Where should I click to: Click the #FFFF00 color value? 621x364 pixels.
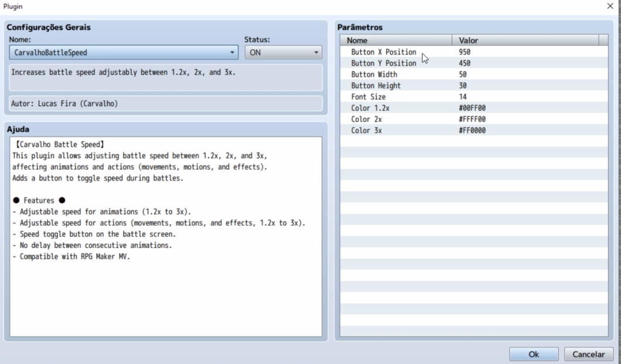pos(472,119)
